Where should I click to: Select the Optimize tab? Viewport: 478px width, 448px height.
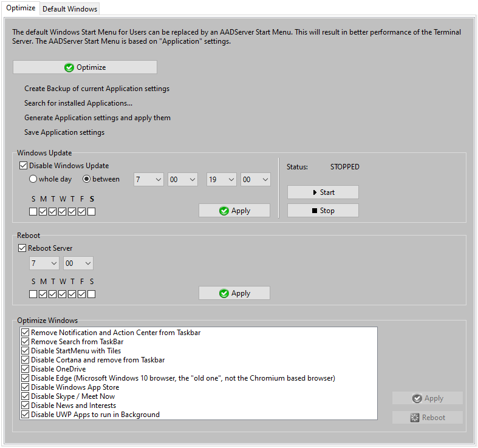21,8
